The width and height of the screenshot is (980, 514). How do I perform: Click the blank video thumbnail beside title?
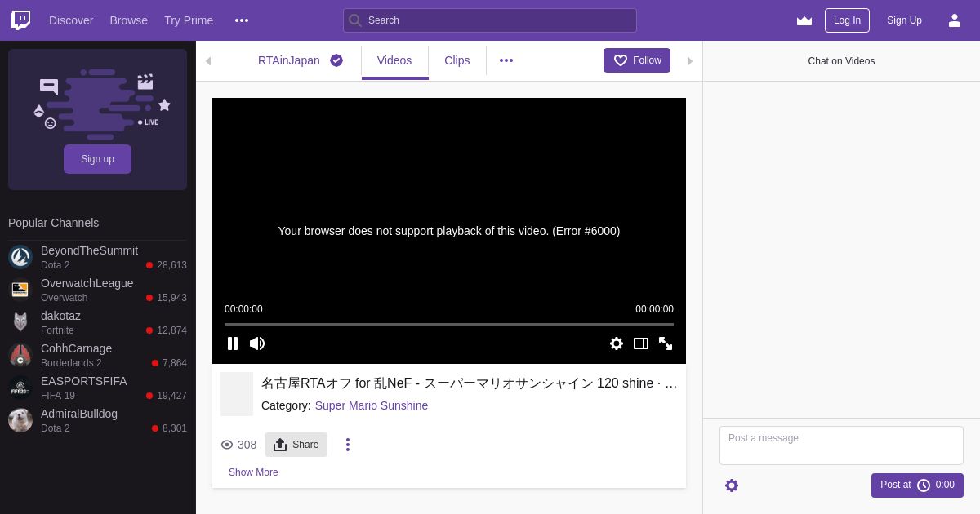click(x=237, y=394)
